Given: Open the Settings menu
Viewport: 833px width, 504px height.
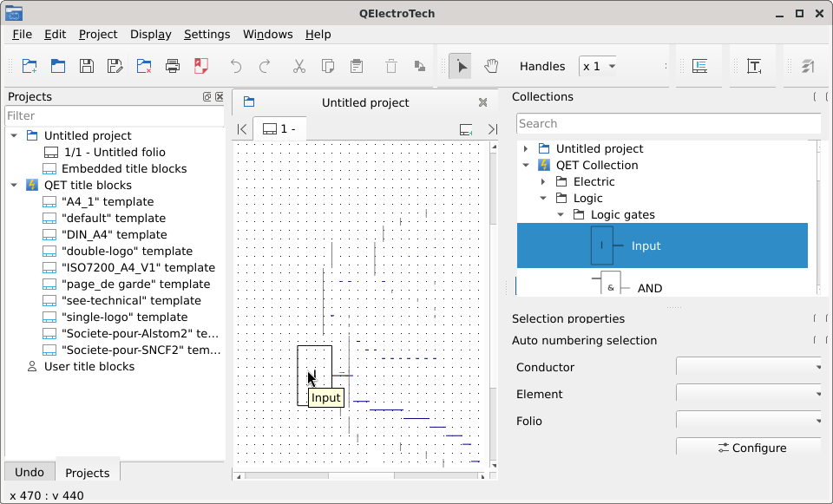Looking at the screenshot, I should coord(207,35).
